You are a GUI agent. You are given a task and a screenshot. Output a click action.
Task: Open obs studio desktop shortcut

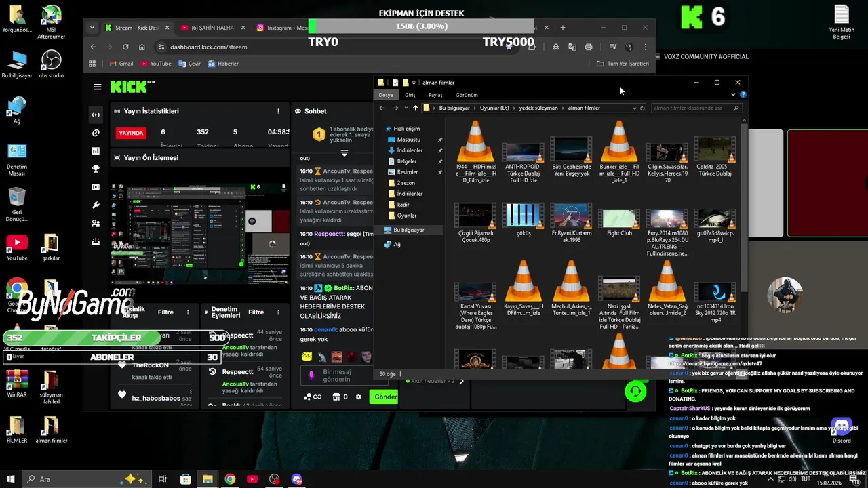coord(51,64)
